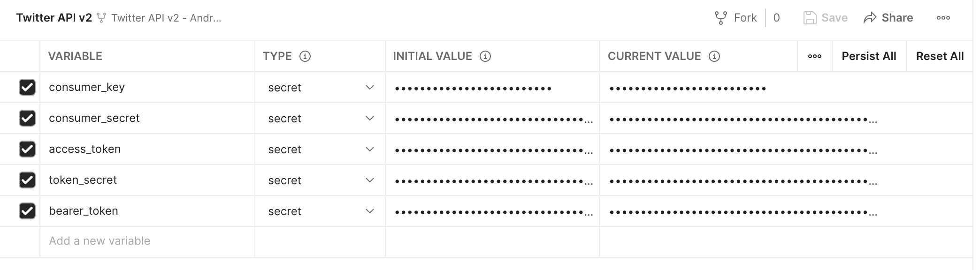Click the info icon beside CURRENT VALUE

pyautogui.click(x=714, y=56)
